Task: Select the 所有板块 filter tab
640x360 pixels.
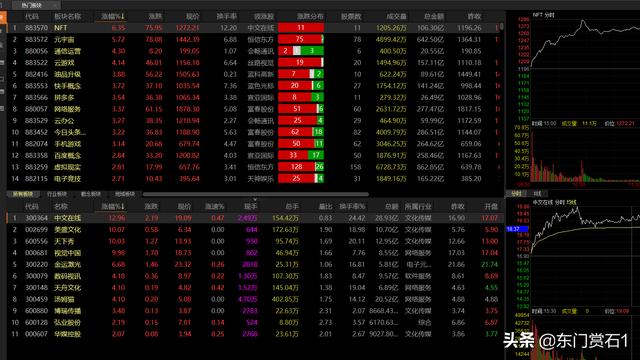Action: 23,194
